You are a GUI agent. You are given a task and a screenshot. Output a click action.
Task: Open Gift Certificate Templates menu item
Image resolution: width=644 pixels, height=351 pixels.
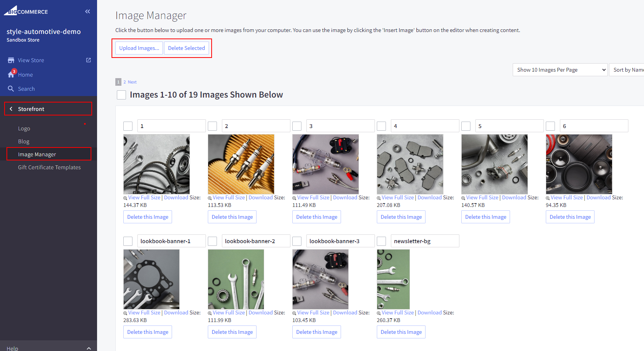49,167
